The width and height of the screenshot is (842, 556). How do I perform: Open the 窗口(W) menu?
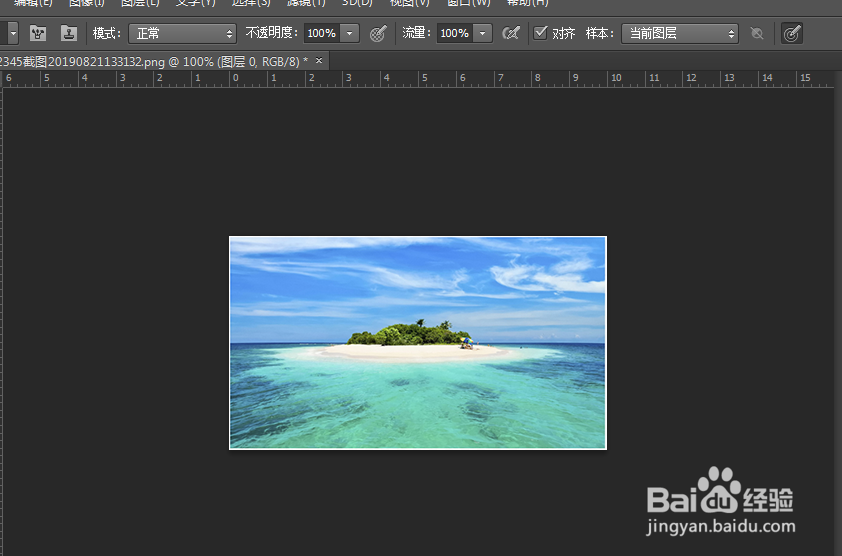click(468, 3)
